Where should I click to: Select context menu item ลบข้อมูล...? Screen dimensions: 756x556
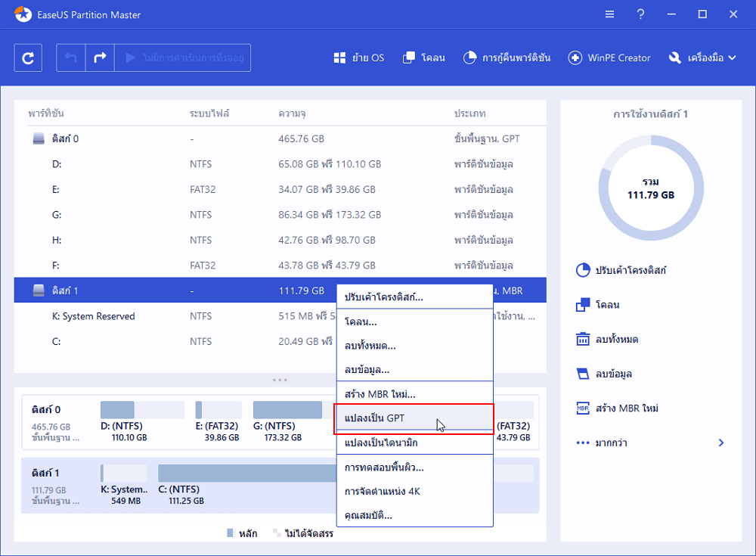(414, 370)
